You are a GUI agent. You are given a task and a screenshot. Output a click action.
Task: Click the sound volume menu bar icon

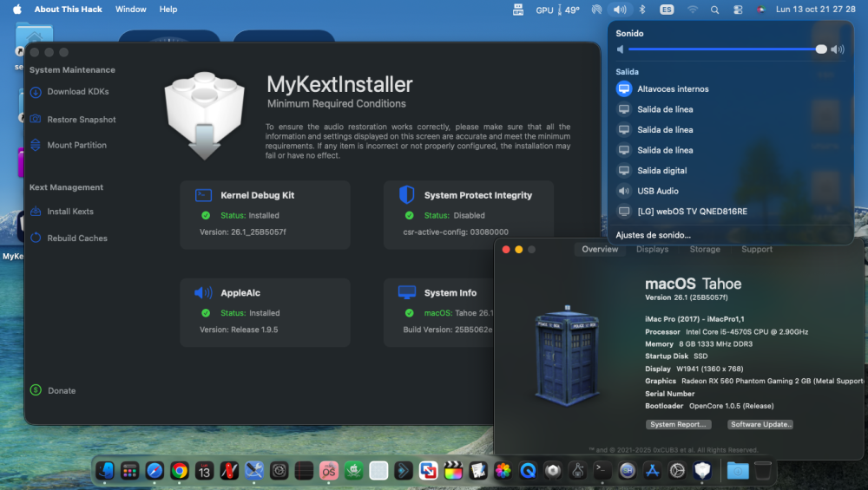620,10
